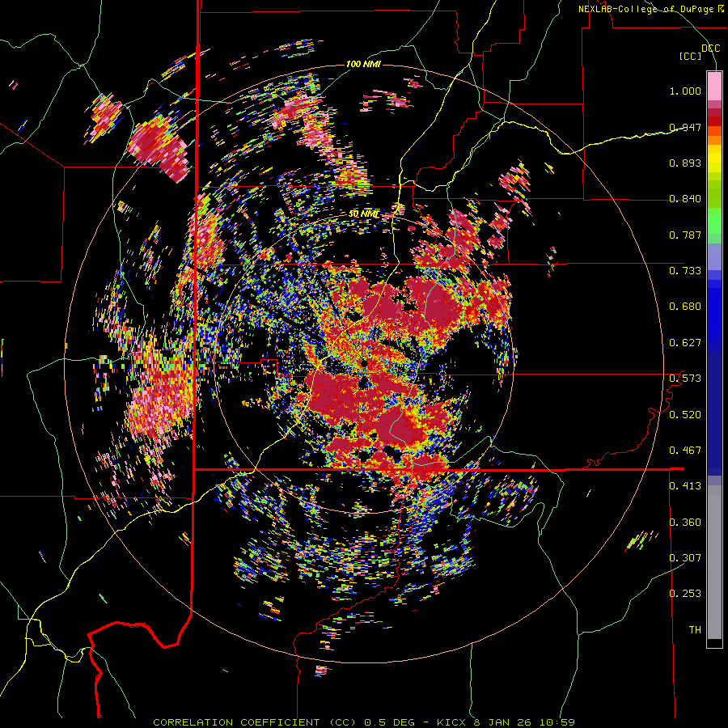Select the 1.000 scale value
The image size is (728, 728).
click(685, 91)
